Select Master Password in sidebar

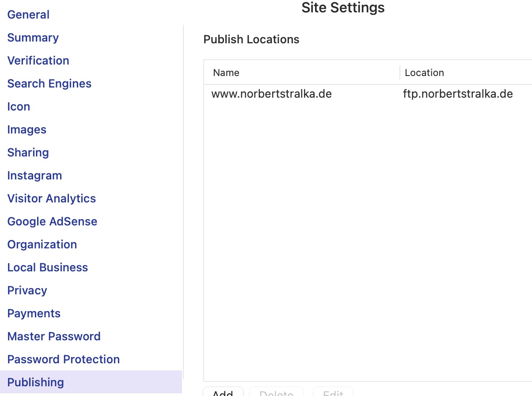click(54, 336)
